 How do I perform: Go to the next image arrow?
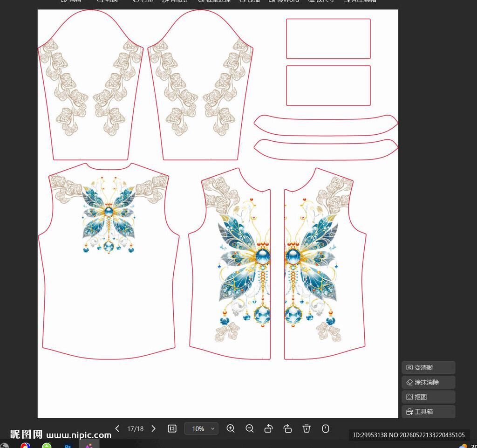click(x=154, y=428)
